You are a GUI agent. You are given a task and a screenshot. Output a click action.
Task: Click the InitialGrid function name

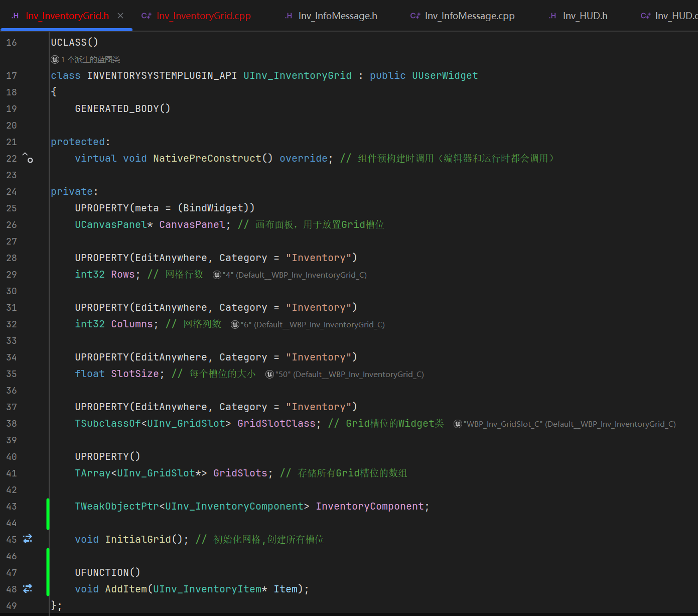(138, 540)
